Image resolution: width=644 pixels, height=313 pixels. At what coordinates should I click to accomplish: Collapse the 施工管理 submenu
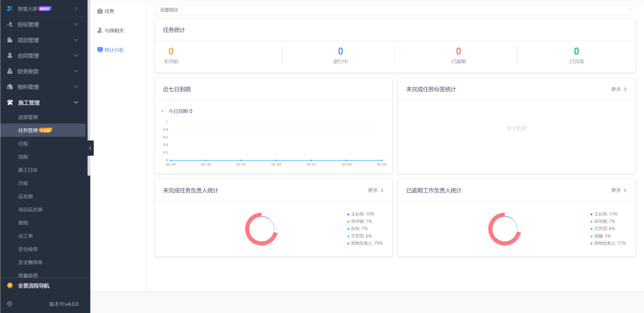[76, 102]
